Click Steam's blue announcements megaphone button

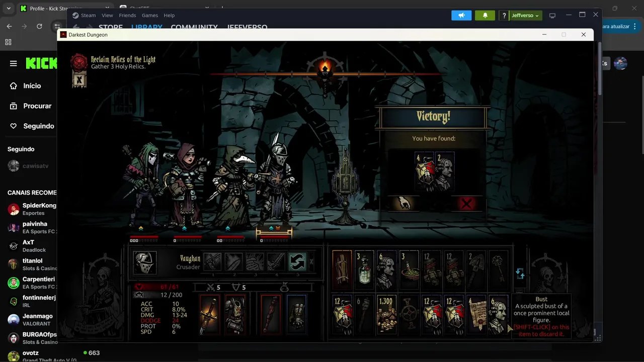pos(461,15)
